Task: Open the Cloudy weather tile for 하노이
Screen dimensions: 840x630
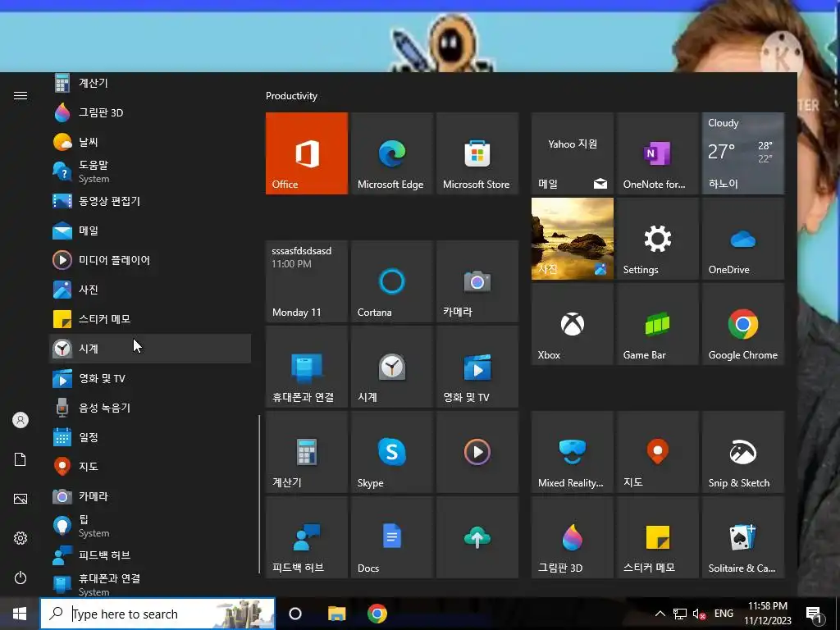Action: (743, 153)
